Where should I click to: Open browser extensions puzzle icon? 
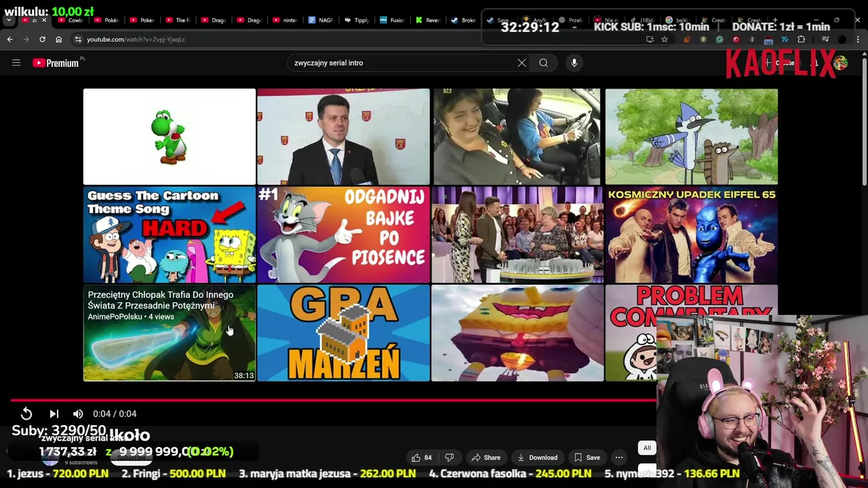coord(801,39)
